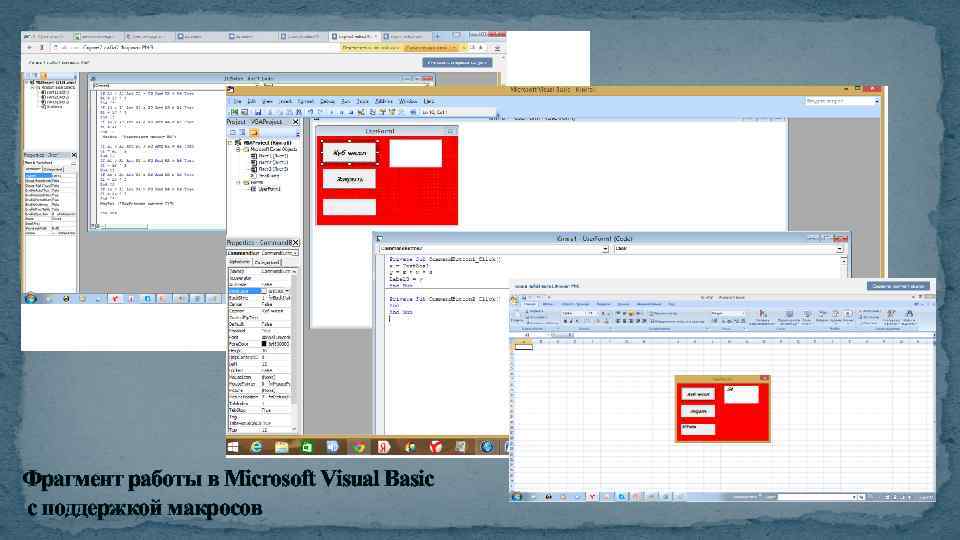Select the Главная ribbon tab in Excel
The height and width of the screenshot is (540, 960).
(x=530, y=304)
